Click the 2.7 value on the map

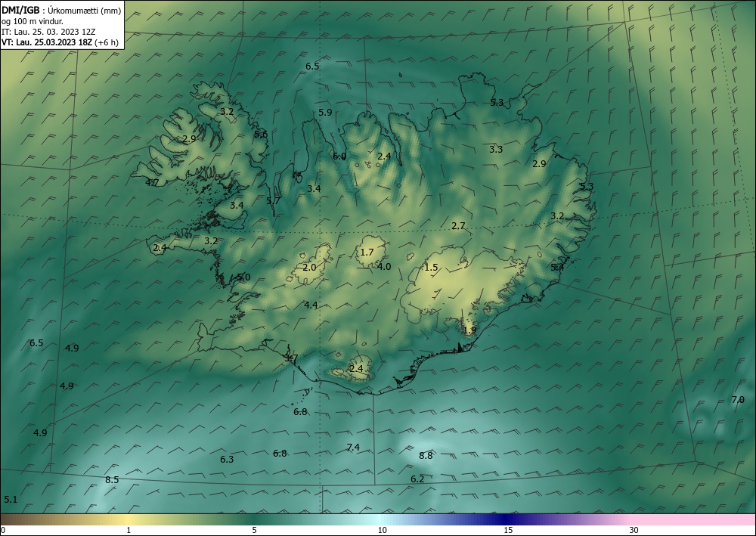(459, 225)
